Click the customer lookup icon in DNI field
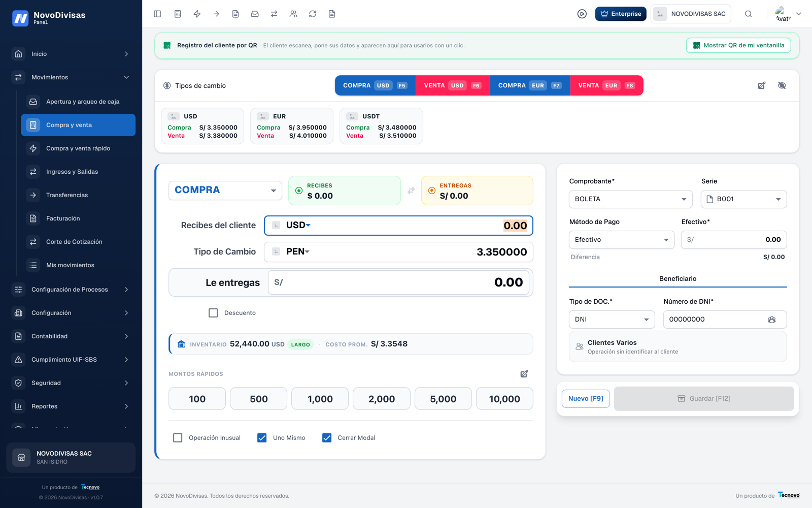The height and width of the screenshot is (508, 812). pyautogui.click(x=772, y=320)
